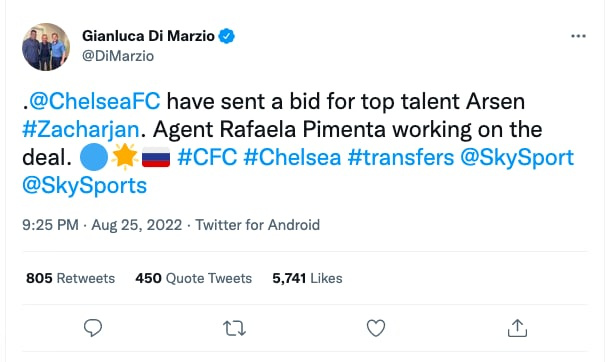Visit the @SkySports mention
The image size is (616, 362).
tap(84, 186)
